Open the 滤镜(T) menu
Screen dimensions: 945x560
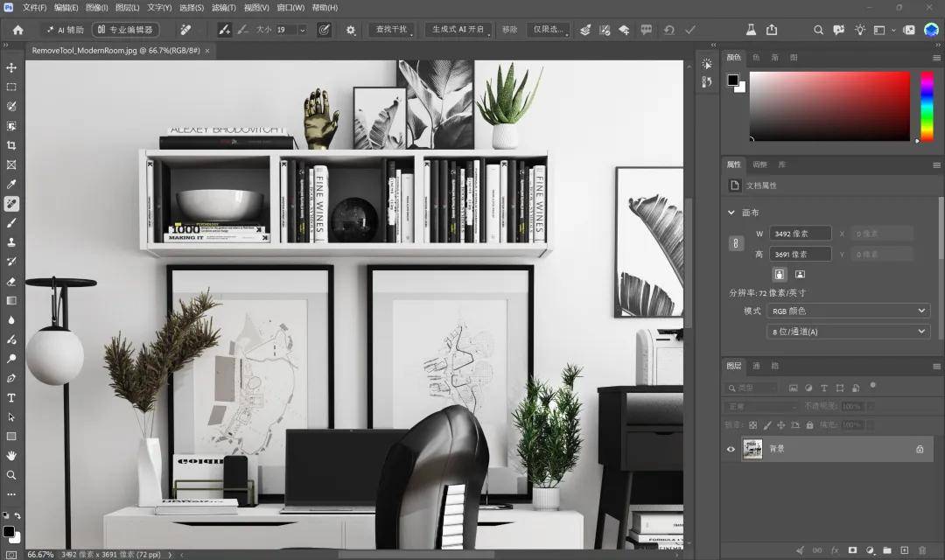(x=224, y=8)
